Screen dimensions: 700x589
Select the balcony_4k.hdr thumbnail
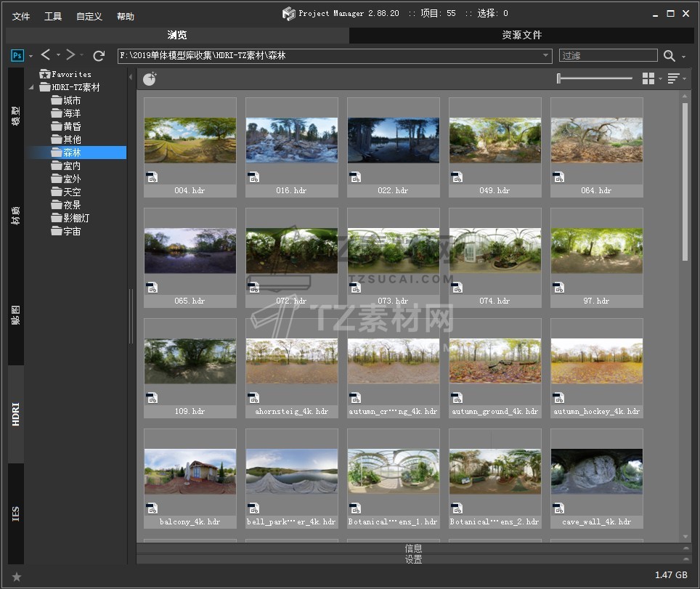[190, 479]
